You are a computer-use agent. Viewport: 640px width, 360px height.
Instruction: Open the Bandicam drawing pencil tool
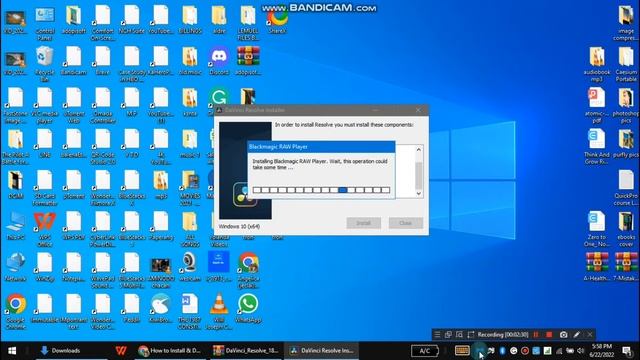point(576,335)
